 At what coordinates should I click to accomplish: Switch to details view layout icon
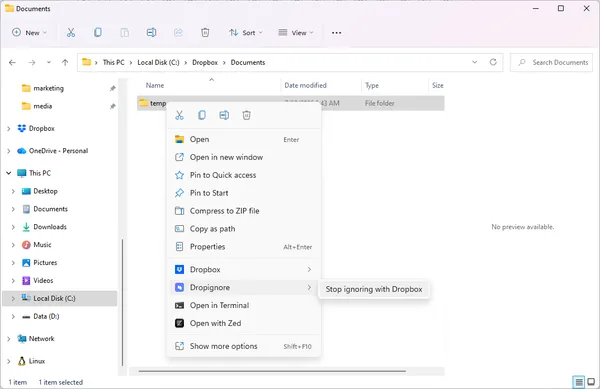(x=579, y=382)
